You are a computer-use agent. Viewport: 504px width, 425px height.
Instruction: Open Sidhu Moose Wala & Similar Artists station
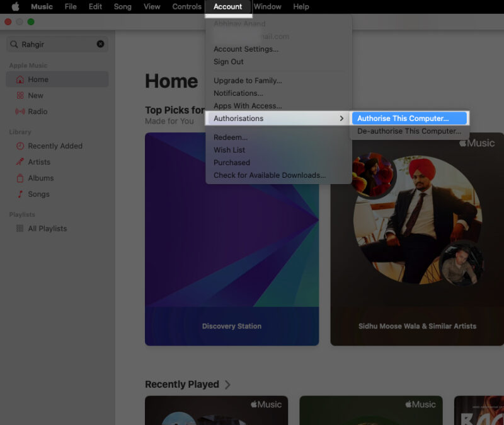[x=416, y=240]
